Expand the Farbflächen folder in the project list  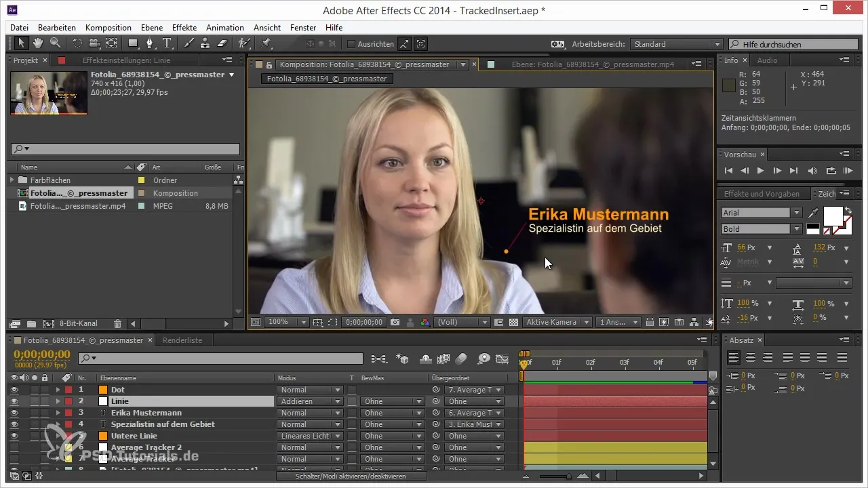click(x=12, y=180)
